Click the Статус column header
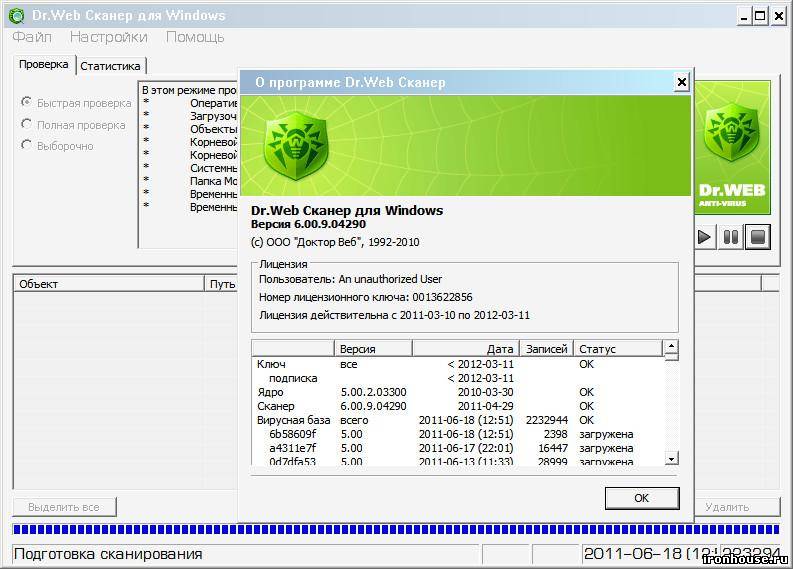Image resolution: width=793 pixels, height=569 pixels. [x=618, y=348]
